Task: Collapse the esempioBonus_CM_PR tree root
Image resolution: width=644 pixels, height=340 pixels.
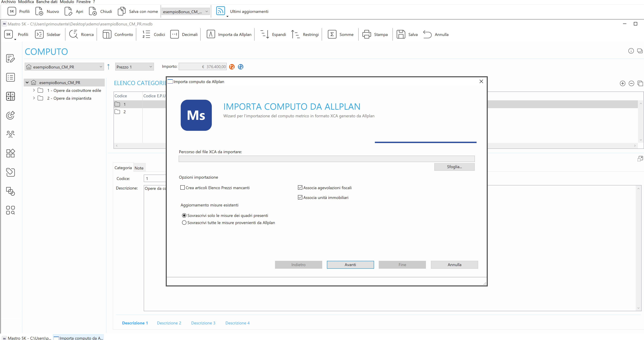Action: pyautogui.click(x=27, y=83)
